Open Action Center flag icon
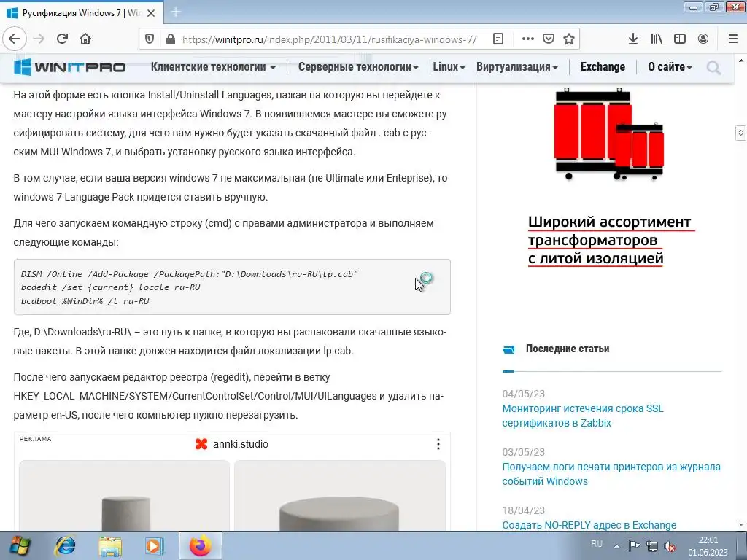Screen dimensions: 747x560 point(634,545)
